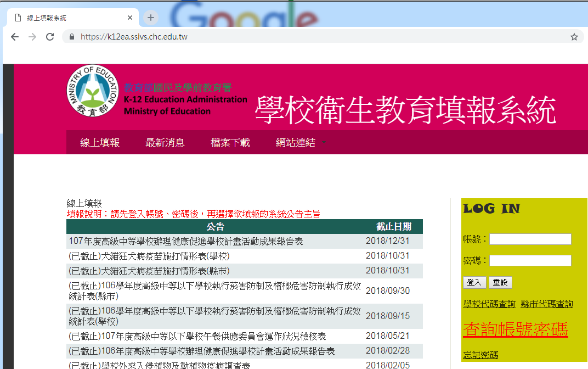Click the Ministry of Education logo
The height and width of the screenshot is (369, 588).
point(93,91)
